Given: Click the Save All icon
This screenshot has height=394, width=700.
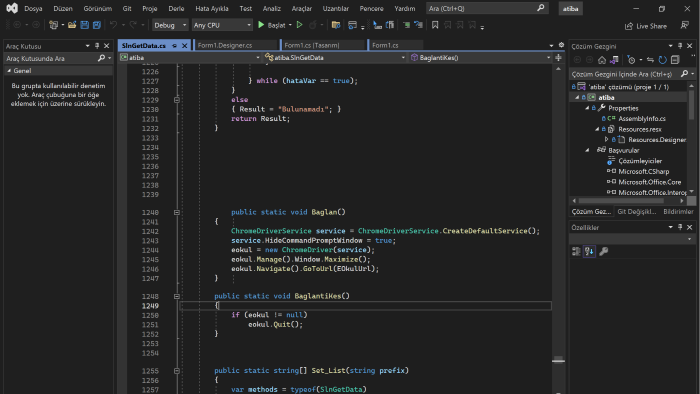Looking at the screenshot, I should [96, 25].
